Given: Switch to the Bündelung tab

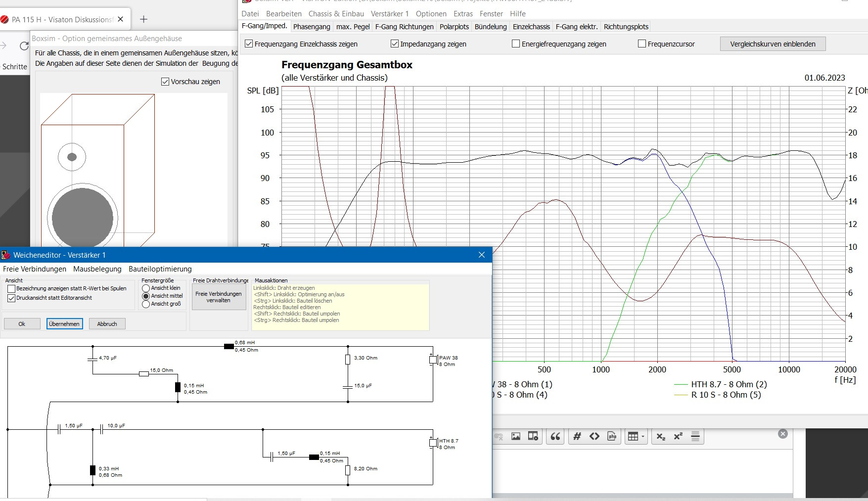Looking at the screenshot, I should point(491,27).
